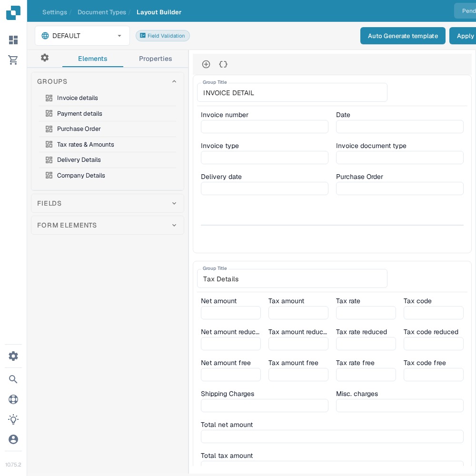Click the Tax rate free input field

[366, 375]
